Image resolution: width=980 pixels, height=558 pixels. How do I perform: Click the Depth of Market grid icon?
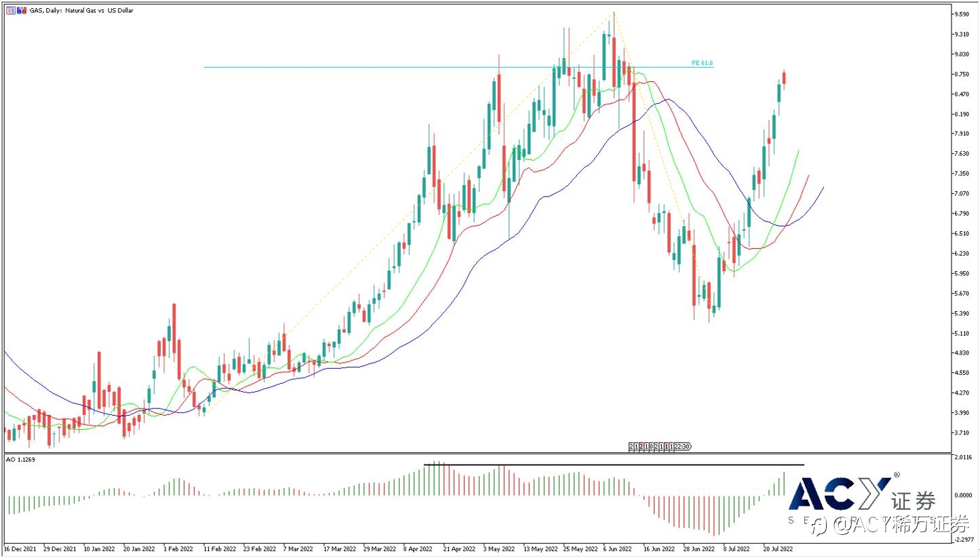click(x=10, y=10)
